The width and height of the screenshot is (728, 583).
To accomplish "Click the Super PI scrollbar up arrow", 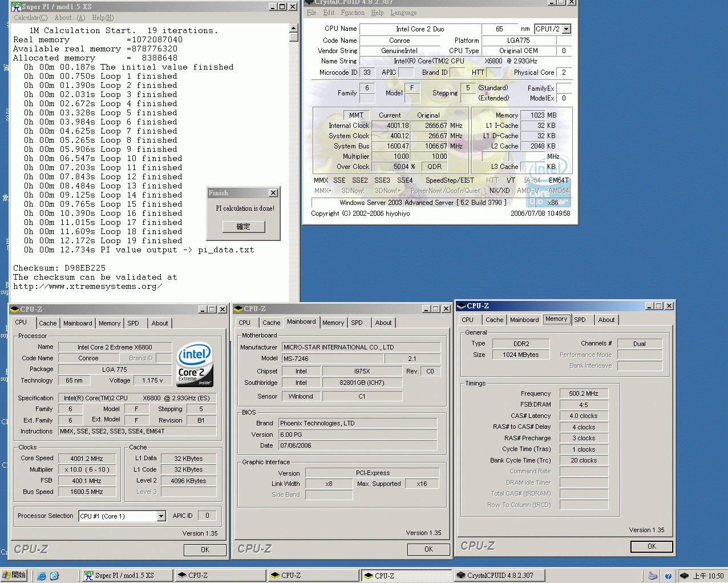I will [294, 28].
